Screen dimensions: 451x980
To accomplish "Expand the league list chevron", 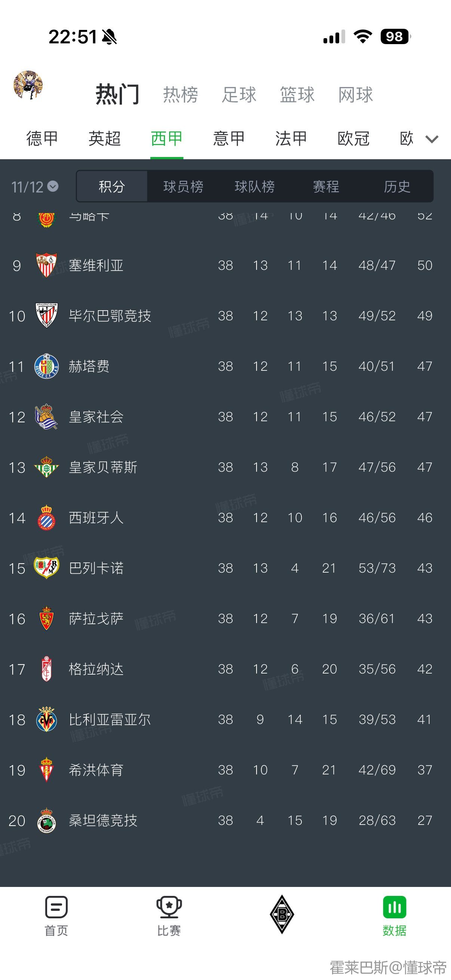I will pos(432,139).
